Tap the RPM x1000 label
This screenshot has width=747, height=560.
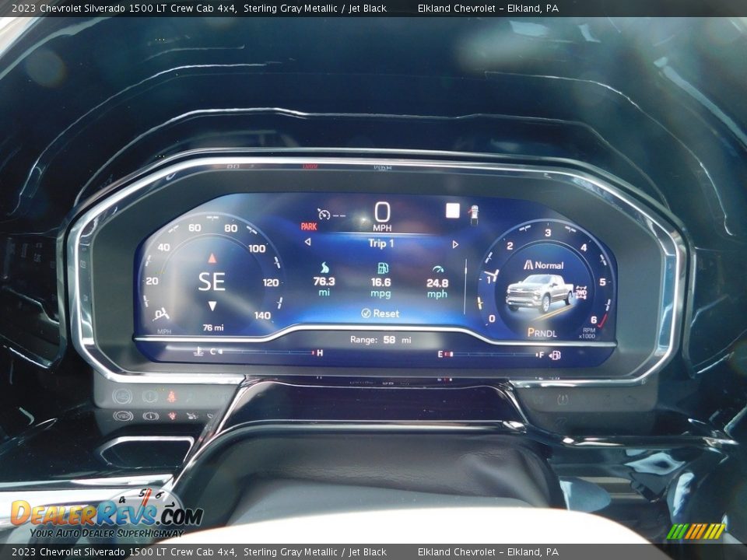tap(587, 332)
